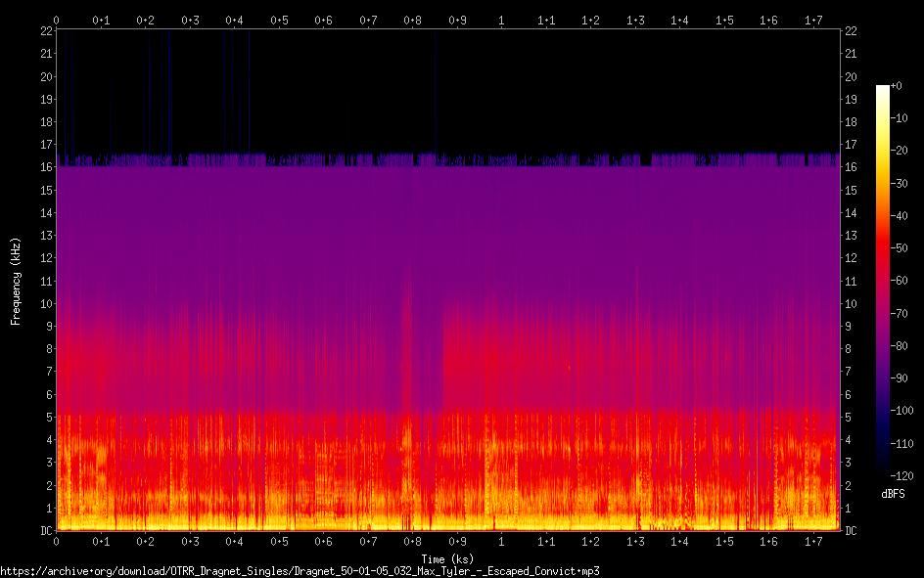Select the DC label on the left frequency axis

click(44, 531)
